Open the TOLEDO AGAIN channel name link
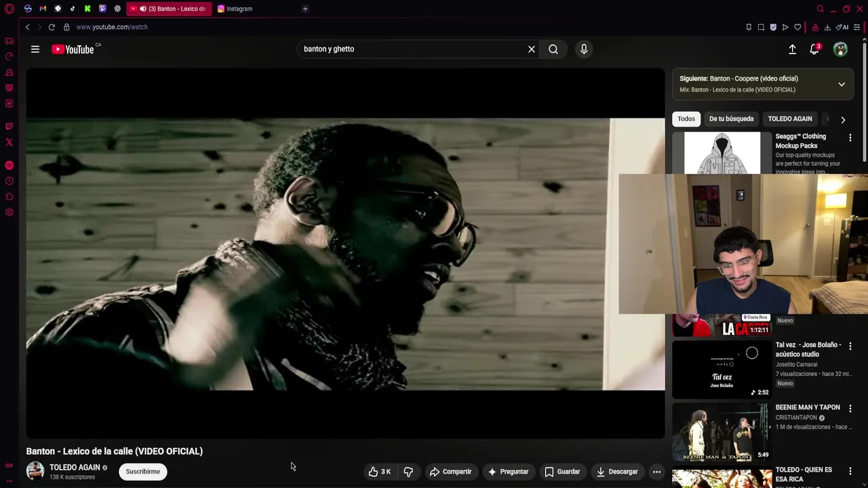Screen dimensions: 868x488 (75, 467)
